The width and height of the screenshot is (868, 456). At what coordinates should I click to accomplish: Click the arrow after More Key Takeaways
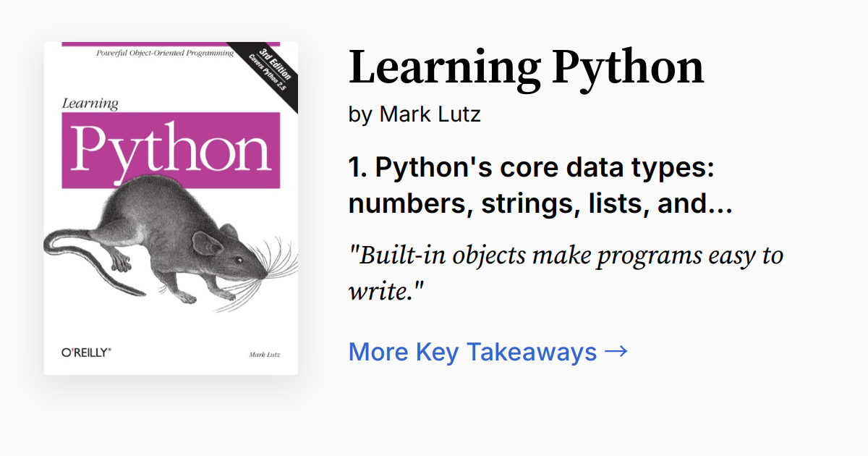pos(616,352)
